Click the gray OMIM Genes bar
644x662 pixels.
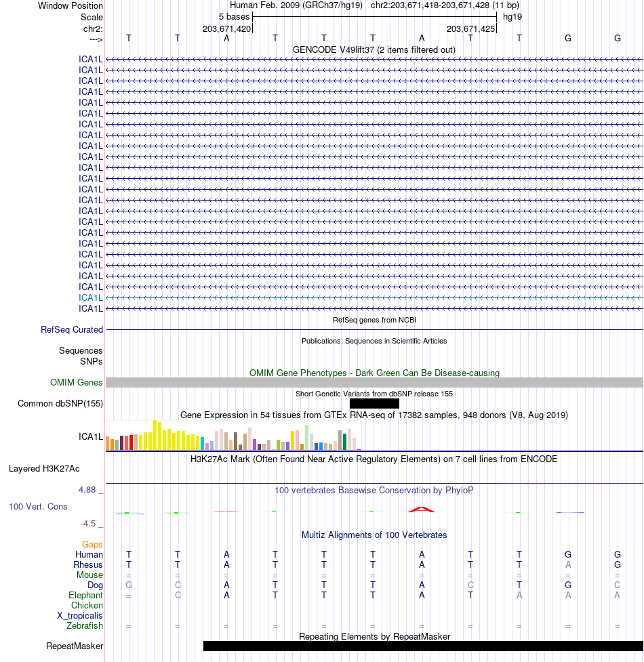pos(374,383)
